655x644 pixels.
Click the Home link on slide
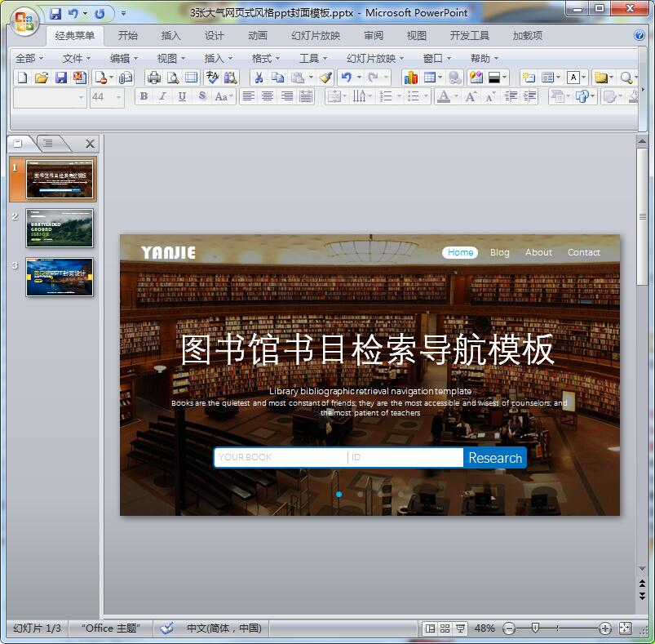(x=460, y=252)
